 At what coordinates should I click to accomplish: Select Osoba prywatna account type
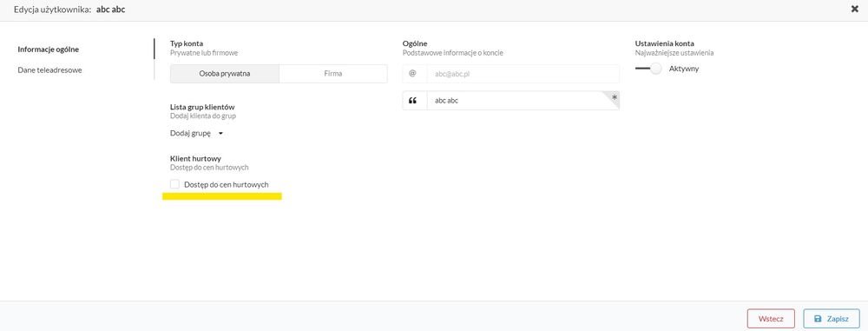pyautogui.click(x=225, y=74)
